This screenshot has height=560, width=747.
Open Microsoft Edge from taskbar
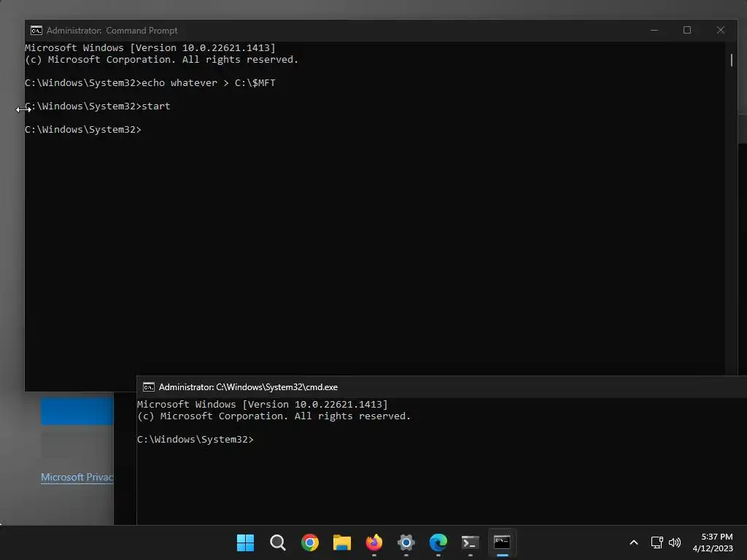tap(438, 542)
